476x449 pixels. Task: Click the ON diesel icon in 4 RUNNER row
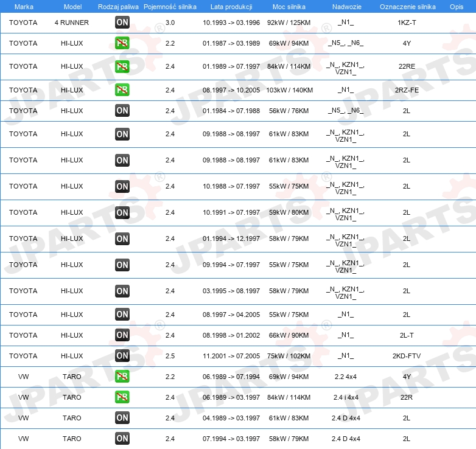(x=122, y=22)
